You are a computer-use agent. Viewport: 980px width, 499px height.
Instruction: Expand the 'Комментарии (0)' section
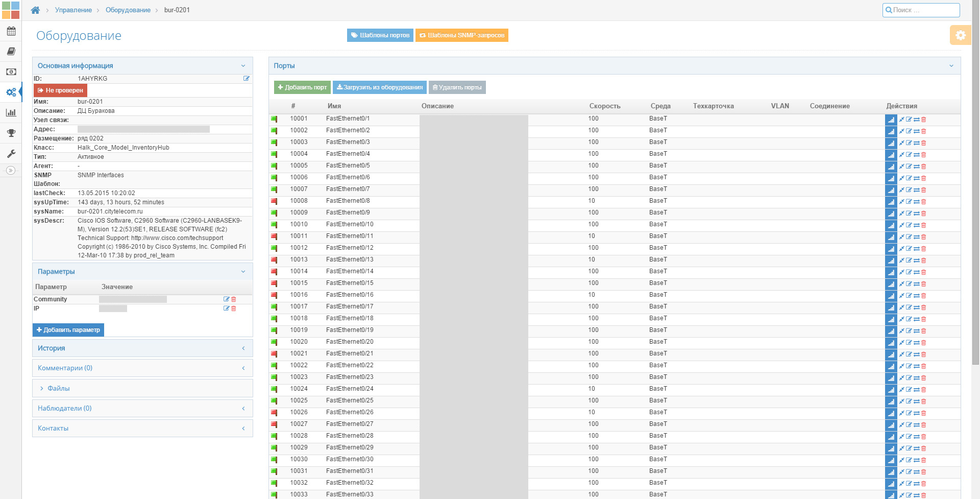click(243, 368)
